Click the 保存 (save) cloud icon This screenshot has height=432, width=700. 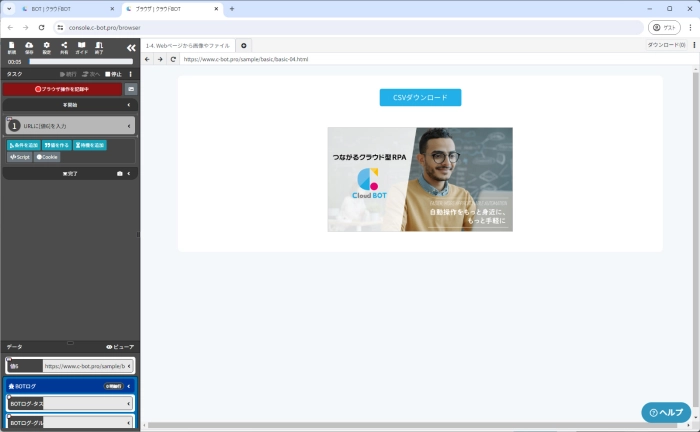[x=29, y=47]
